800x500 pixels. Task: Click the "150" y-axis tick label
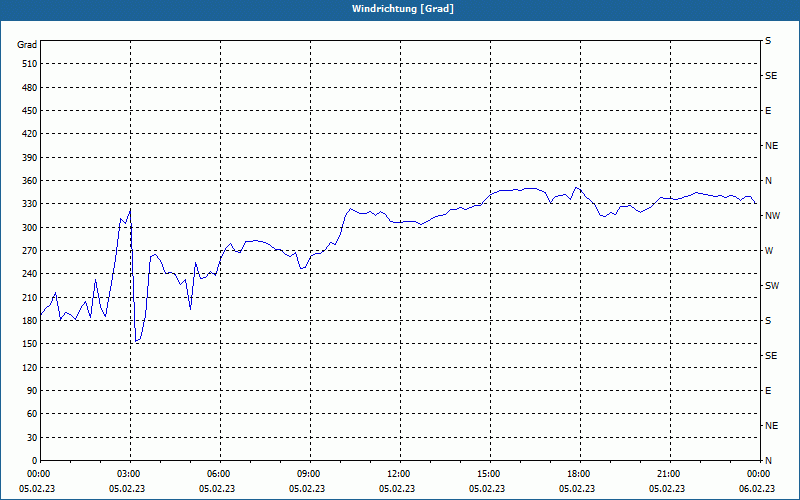click(x=30, y=344)
